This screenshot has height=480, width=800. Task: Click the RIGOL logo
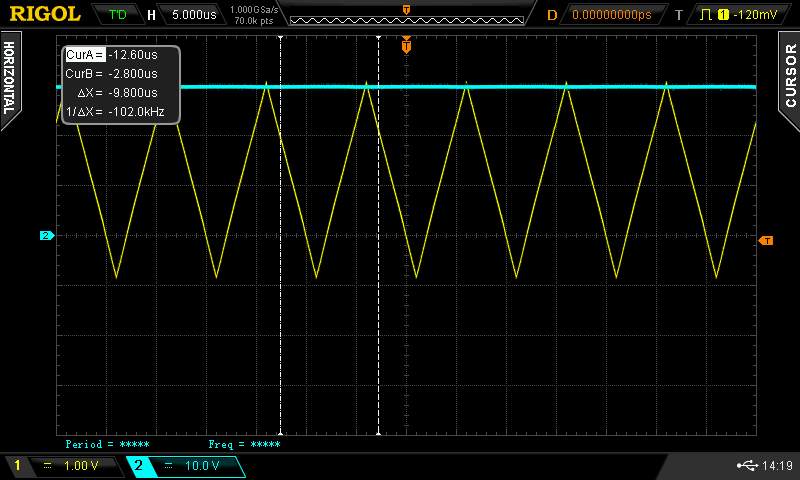[44, 14]
